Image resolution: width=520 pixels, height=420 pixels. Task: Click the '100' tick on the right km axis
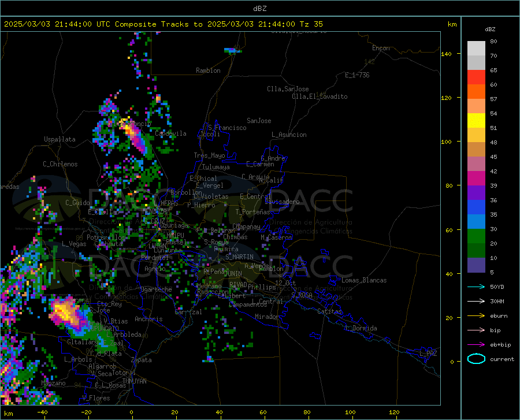click(446, 142)
